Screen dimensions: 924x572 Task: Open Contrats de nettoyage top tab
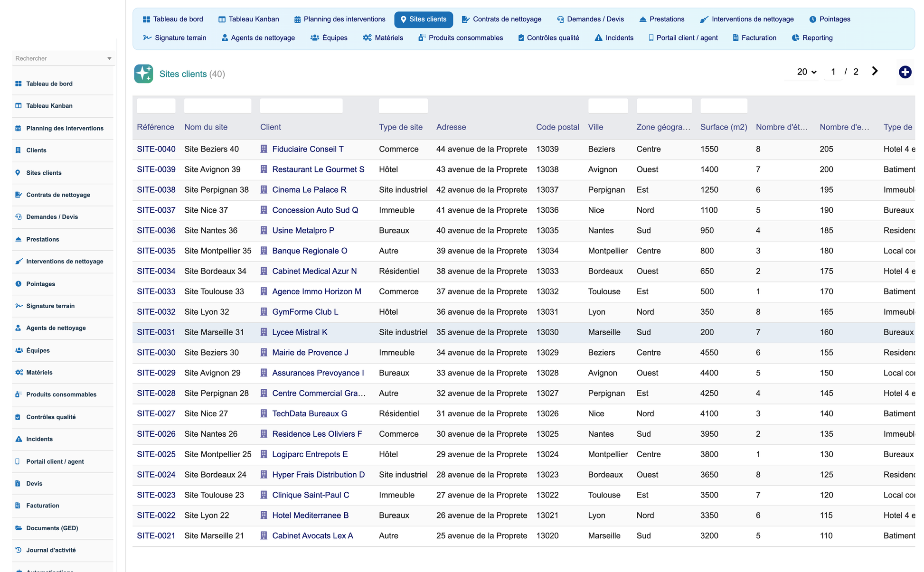click(x=501, y=19)
